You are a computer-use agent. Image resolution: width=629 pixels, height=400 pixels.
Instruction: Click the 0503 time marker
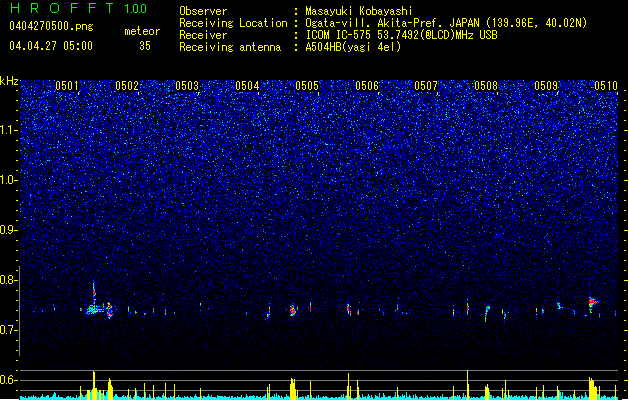[x=187, y=86]
